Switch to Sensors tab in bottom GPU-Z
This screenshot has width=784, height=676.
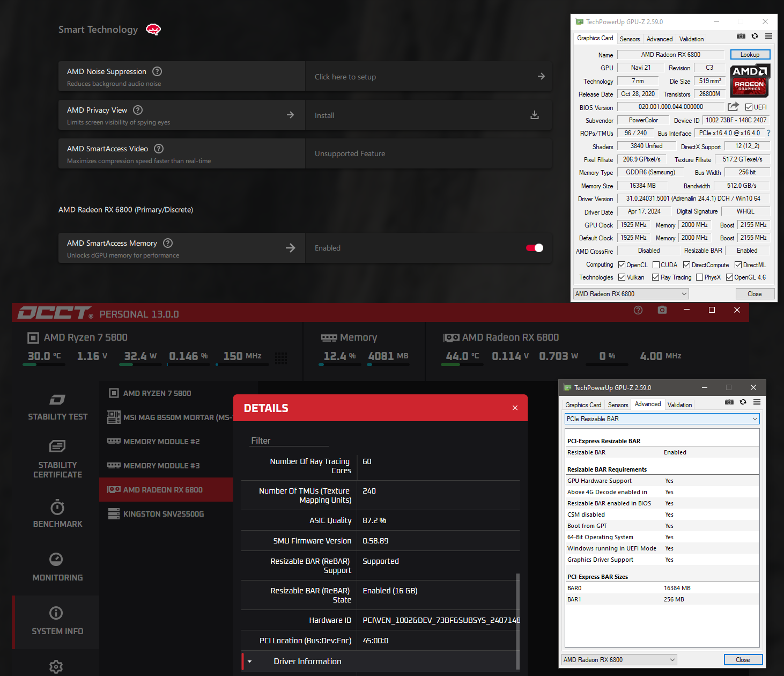coord(618,405)
